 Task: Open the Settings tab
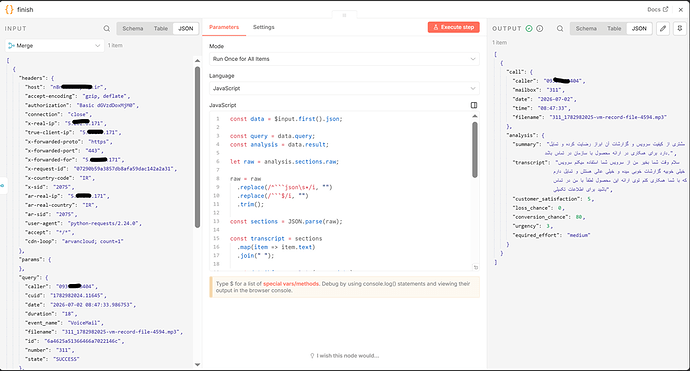coord(264,27)
